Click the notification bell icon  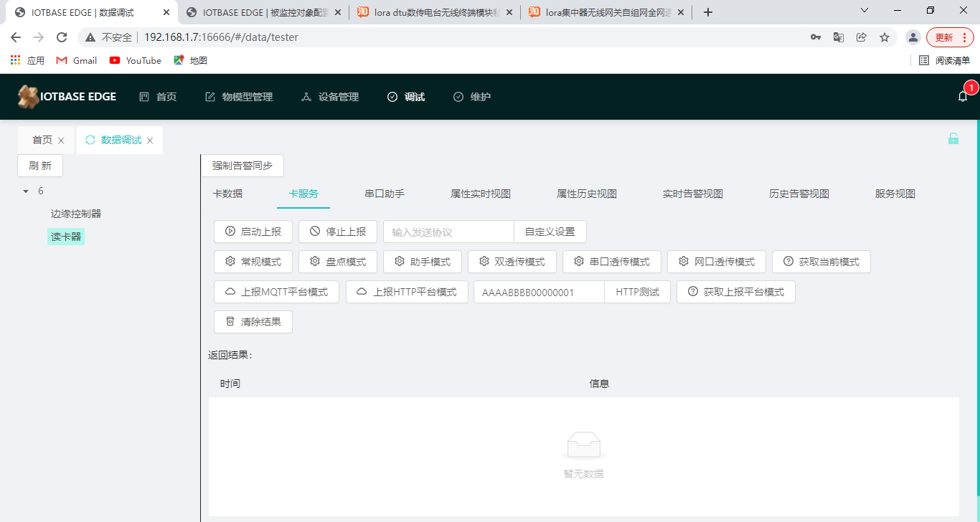coord(963,97)
